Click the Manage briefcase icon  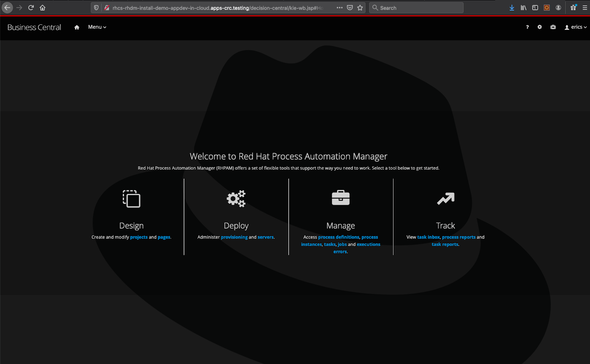click(x=341, y=198)
